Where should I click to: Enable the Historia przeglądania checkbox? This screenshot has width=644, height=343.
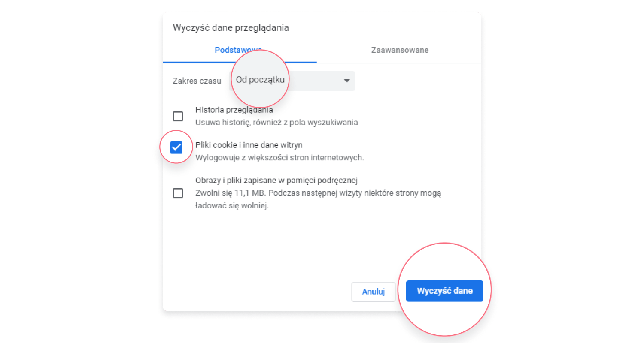(x=177, y=116)
